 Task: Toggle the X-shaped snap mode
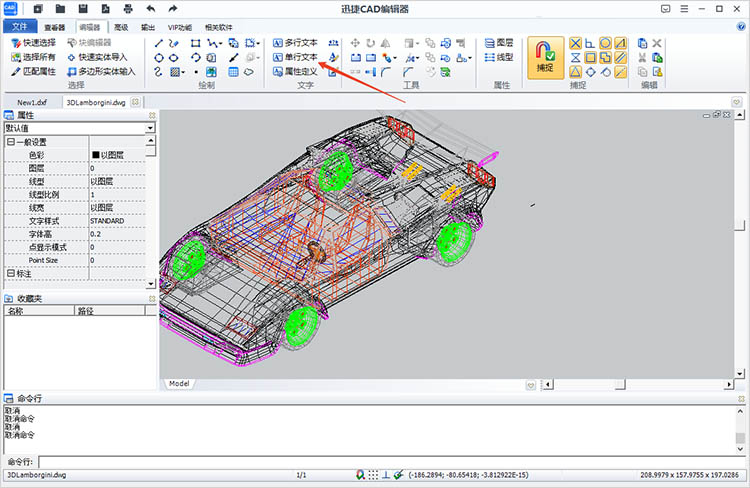point(575,44)
